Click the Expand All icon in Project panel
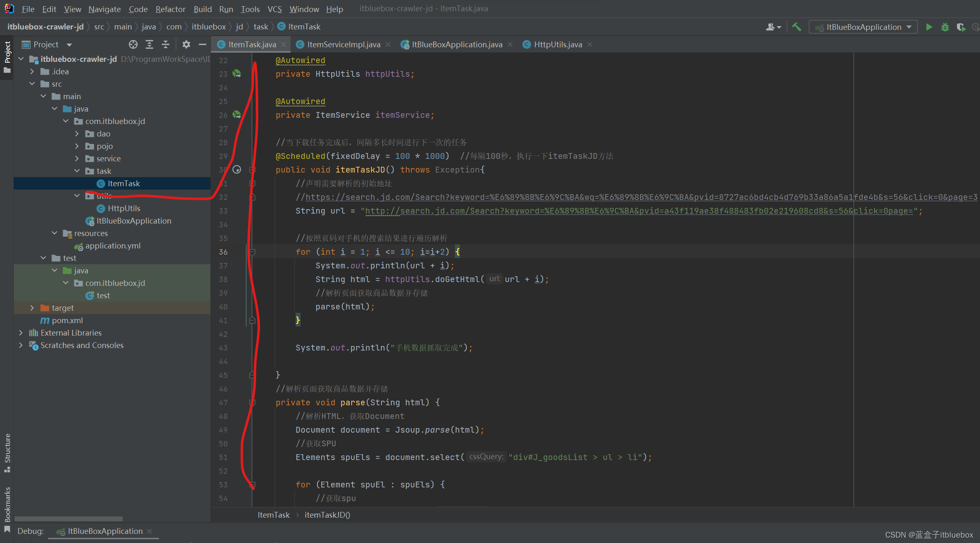 pos(149,44)
